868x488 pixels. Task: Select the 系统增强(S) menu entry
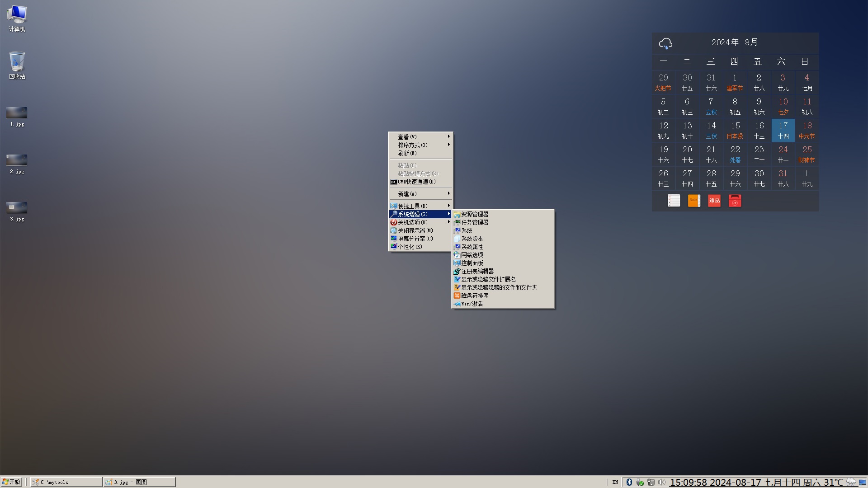[x=420, y=214]
